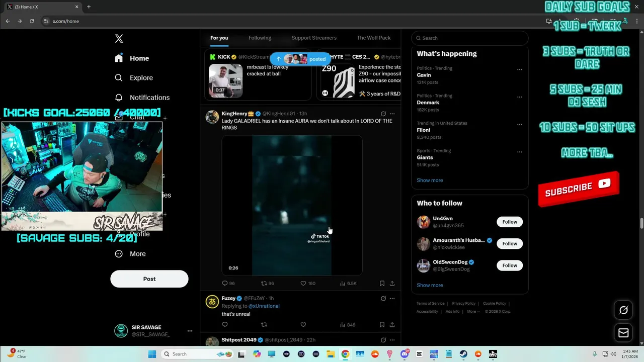Open the three-dot menu on Shitpost 2049 post
This screenshot has height=362, width=644.
(x=392, y=340)
